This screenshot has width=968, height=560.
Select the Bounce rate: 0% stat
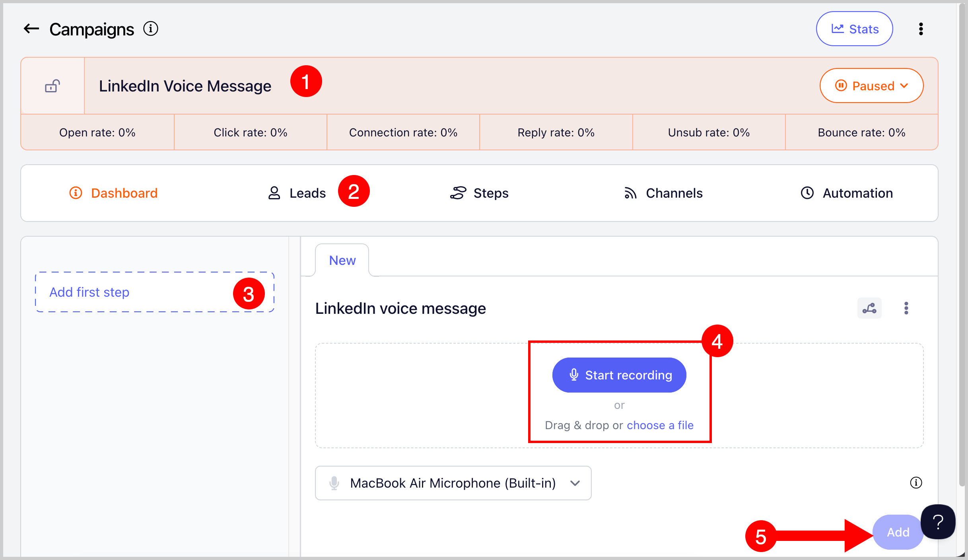(x=862, y=132)
